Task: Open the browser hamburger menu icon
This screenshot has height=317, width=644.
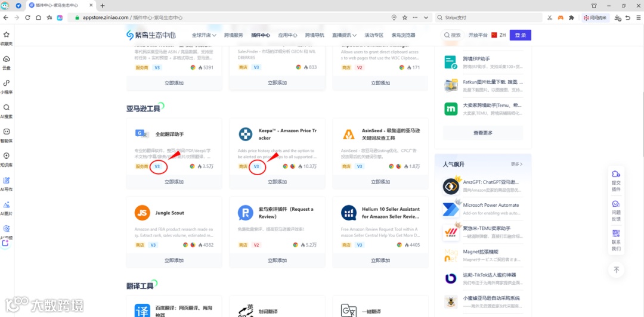Action: click(638, 18)
